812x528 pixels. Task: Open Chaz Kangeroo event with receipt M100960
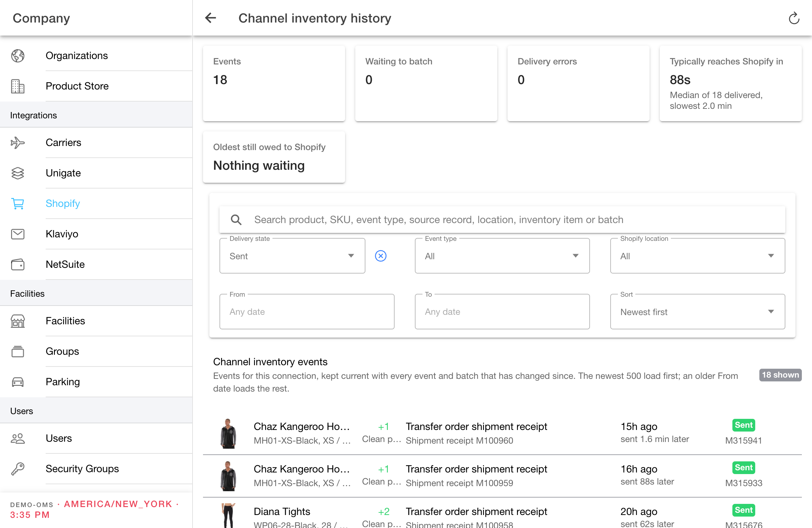point(502,433)
